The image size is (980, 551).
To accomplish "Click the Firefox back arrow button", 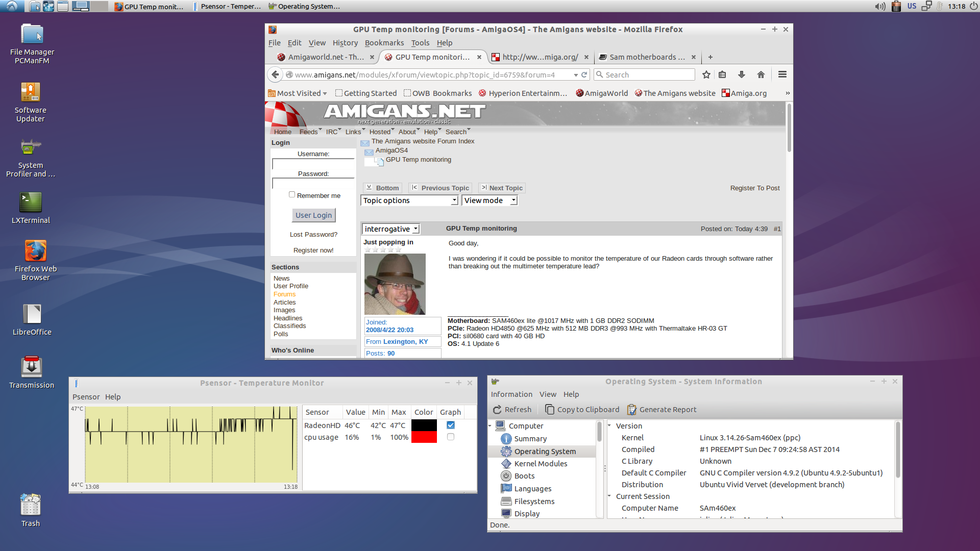I will point(275,74).
